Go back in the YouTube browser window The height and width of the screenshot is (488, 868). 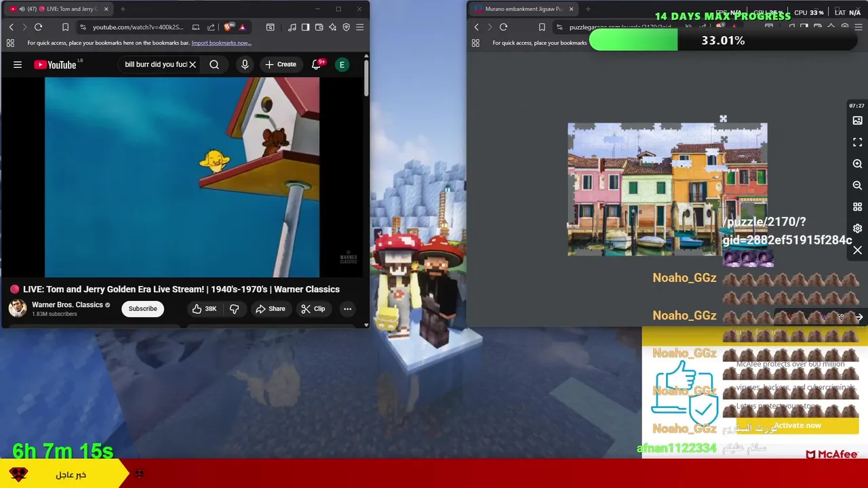(12, 27)
